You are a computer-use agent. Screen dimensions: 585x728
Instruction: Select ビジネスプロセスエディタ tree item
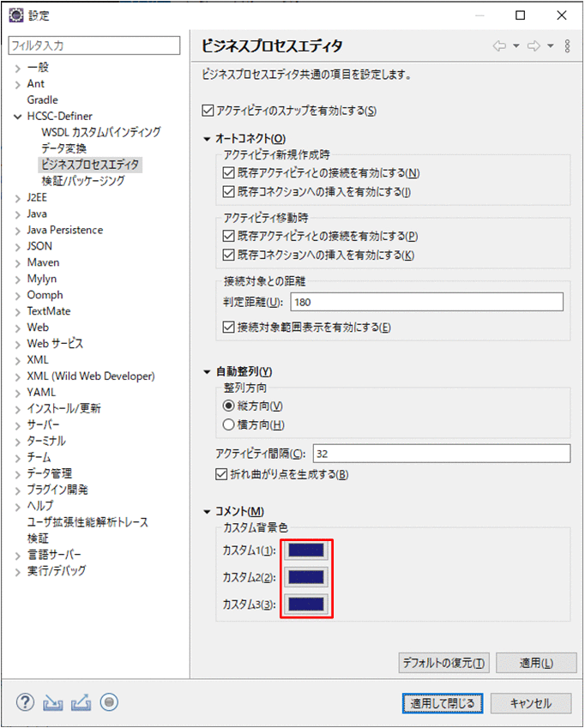90,165
